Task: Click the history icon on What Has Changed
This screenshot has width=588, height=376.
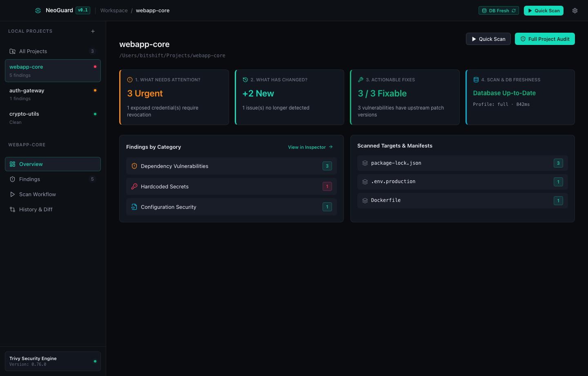Action: click(x=245, y=80)
